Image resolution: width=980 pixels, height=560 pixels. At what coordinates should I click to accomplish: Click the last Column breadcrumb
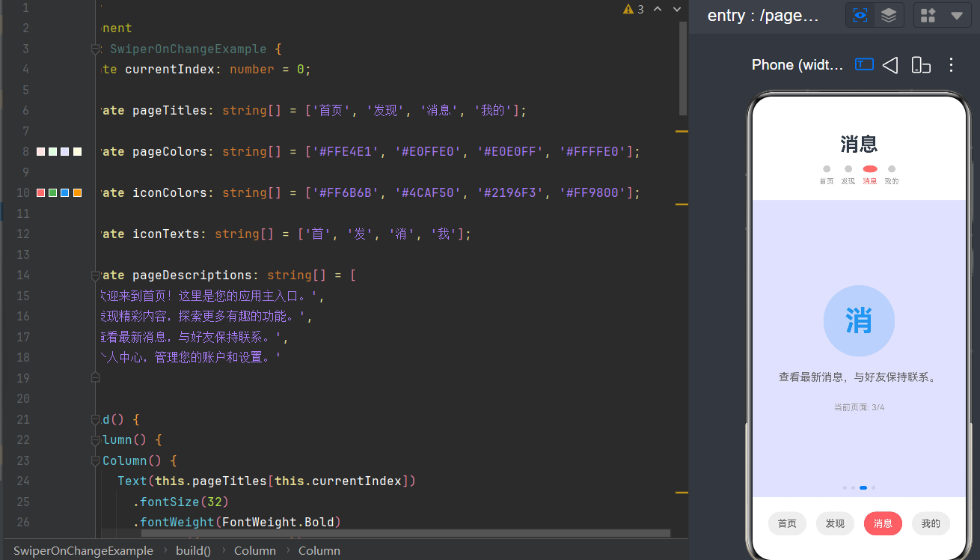pos(319,550)
